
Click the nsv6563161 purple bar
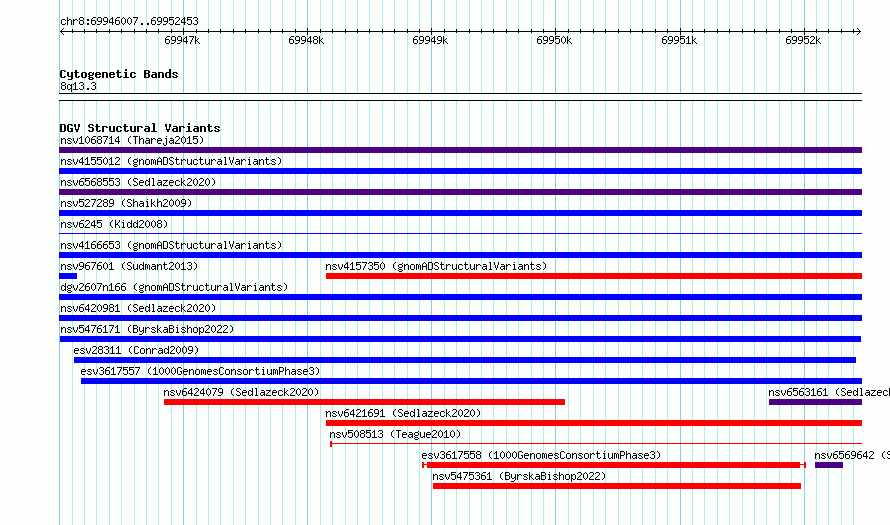point(815,402)
